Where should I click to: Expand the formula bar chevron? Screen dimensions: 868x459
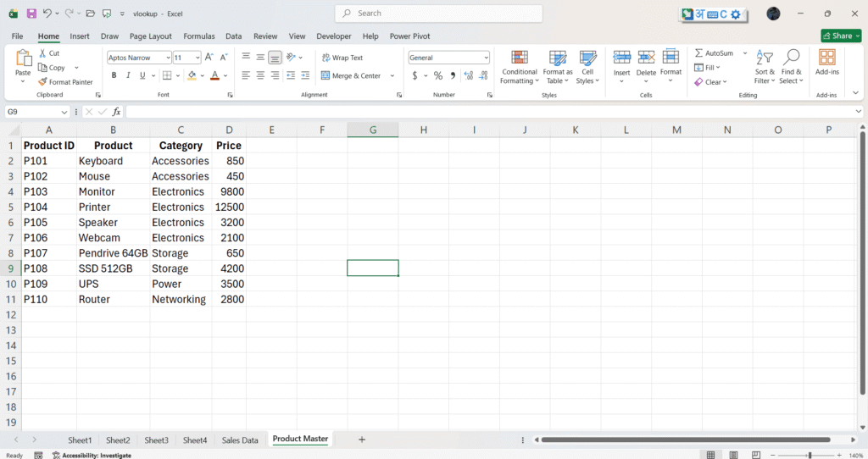pos(858,112)
